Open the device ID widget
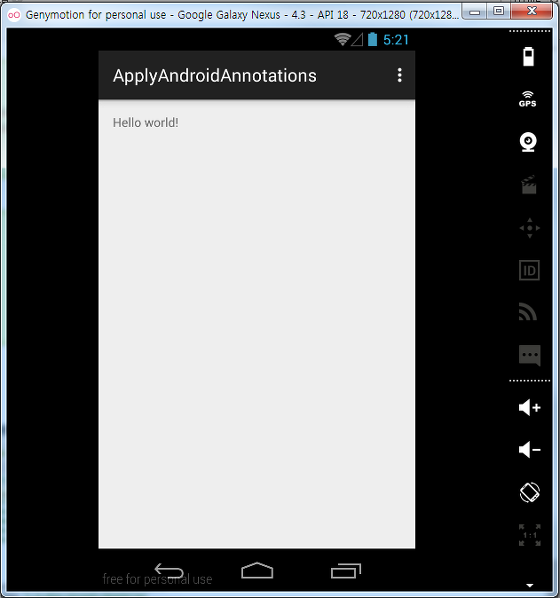560x598 pixels. (x=529, y=270)
